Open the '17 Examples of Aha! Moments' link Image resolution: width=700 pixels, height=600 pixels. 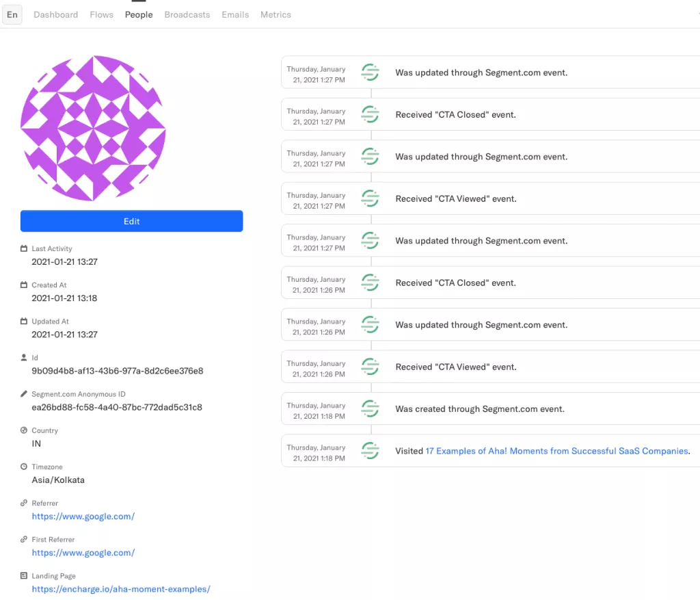(x=556, y=452)
